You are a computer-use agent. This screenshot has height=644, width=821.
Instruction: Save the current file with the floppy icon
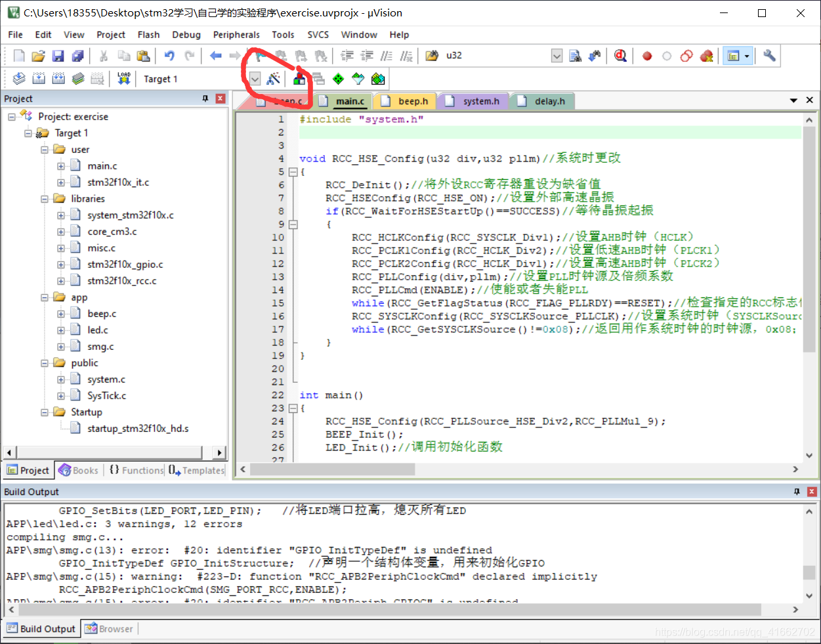pos(58,56)
